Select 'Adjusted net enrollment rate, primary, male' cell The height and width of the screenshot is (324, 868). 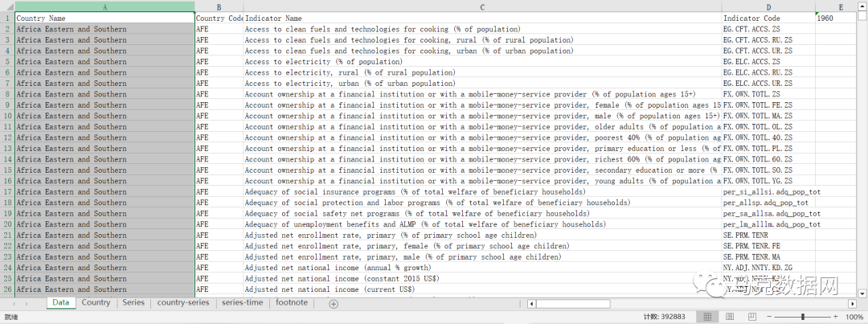[482, 256]
